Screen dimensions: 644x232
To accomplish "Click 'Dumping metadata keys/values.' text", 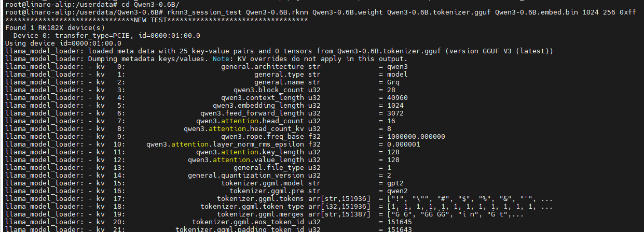I will (x=149, y=59).
